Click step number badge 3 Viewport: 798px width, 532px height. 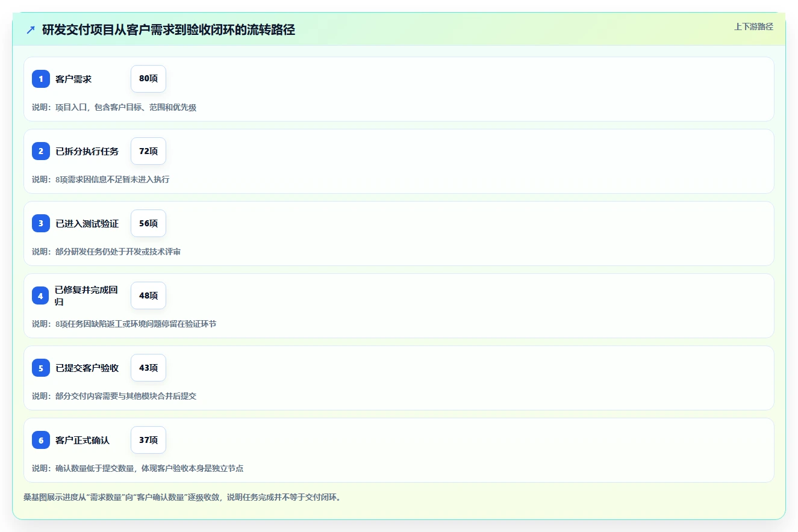click(41, 223)
